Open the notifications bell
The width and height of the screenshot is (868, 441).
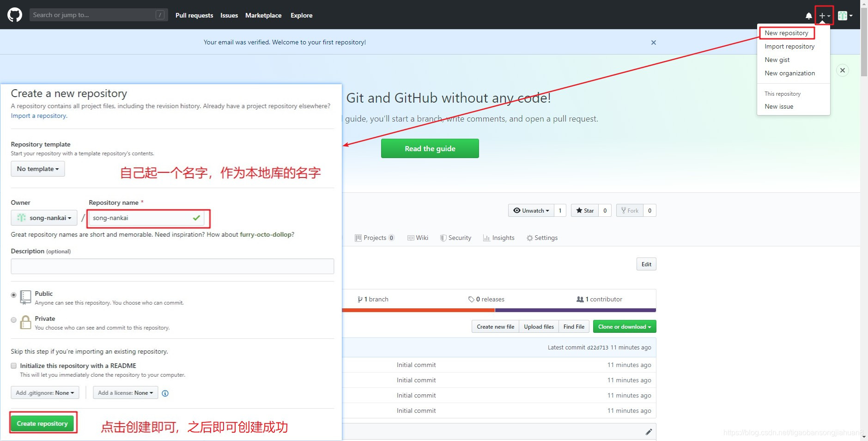point(808,16)
